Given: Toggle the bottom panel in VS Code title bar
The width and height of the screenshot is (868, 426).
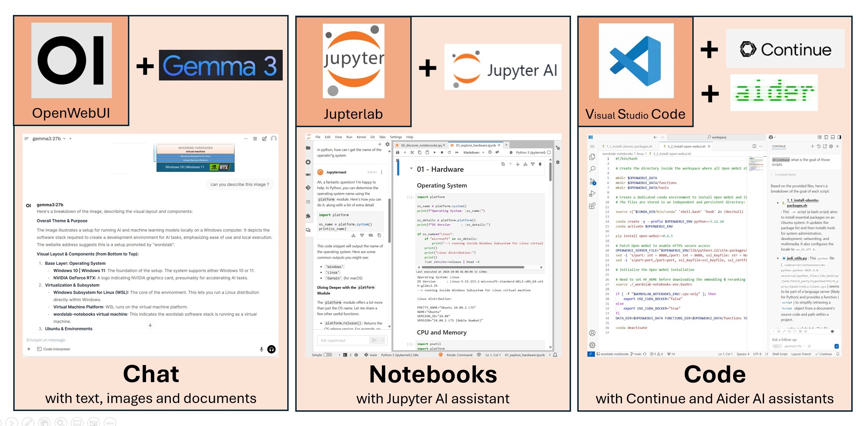Looking at the screenshot, I should tap(833, 137).
